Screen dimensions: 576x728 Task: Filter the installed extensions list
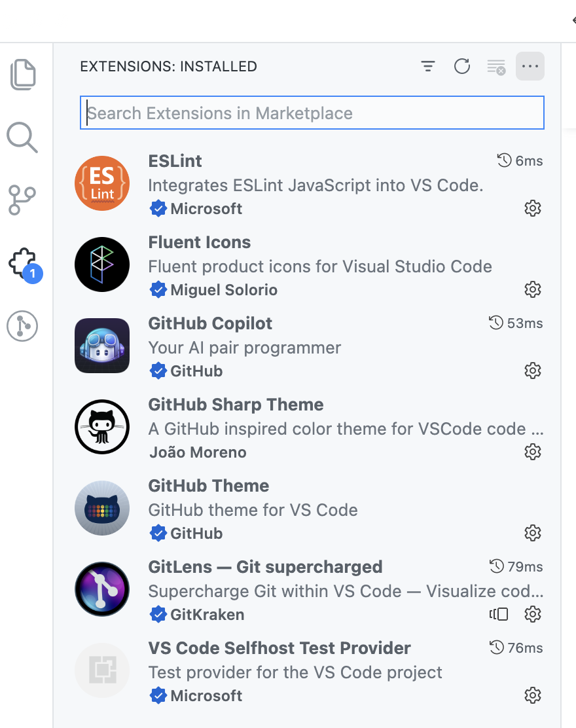428,66
